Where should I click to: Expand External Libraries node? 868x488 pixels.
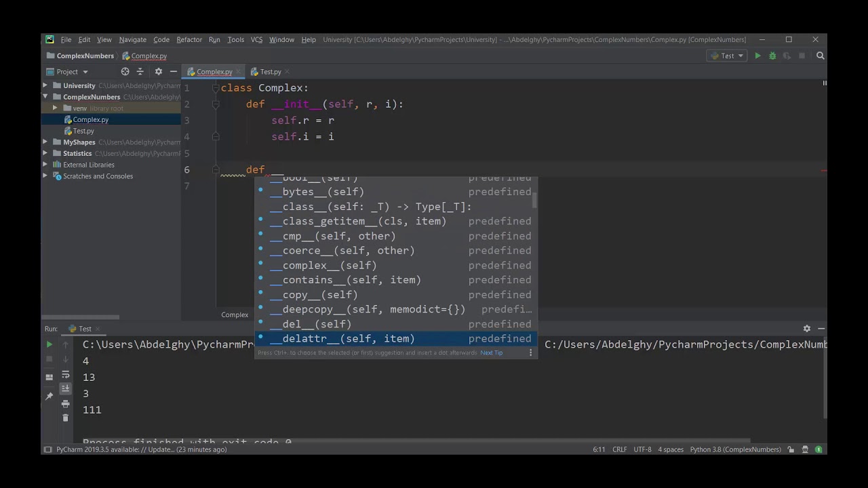click(x=45, y=165)
